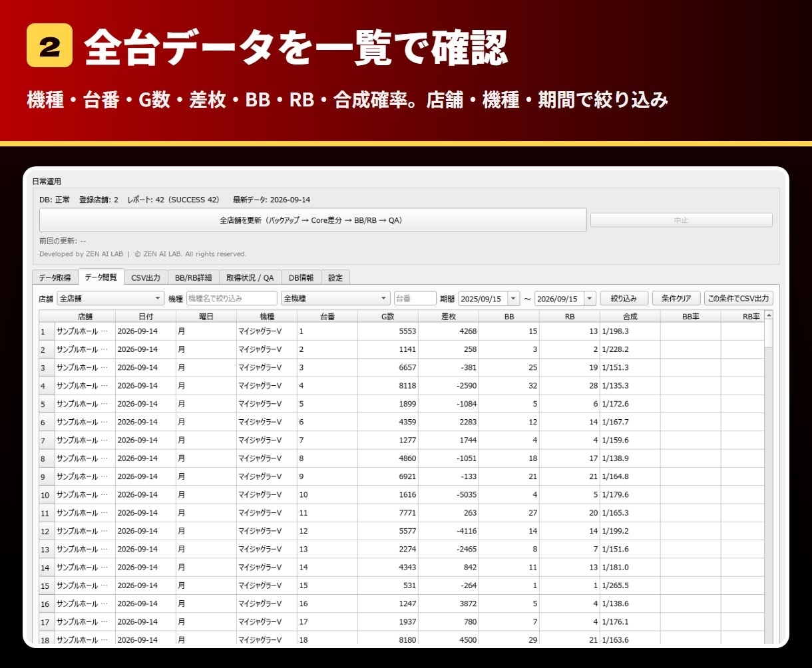The image size is (812, 668).
Task: Click 最新データ: 2026-09-14 status text
Action: [272, 200]
